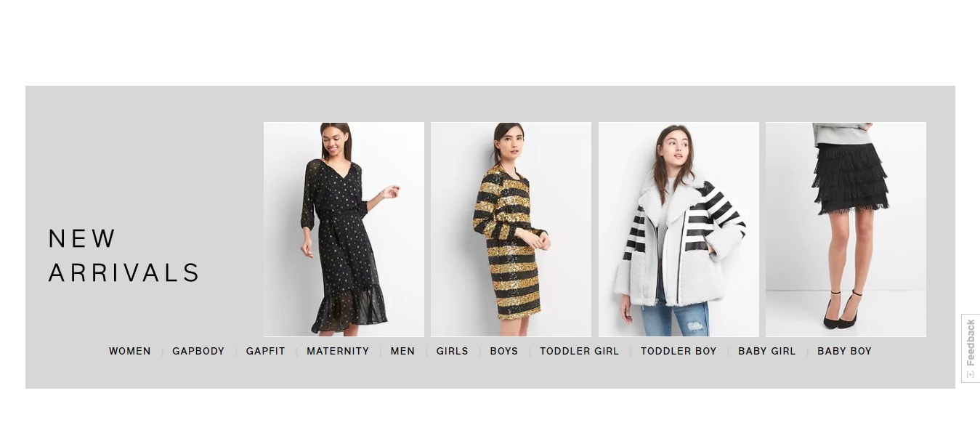Open the black fringe skirt image
The width and height of the screenshot is (980, 433).
point(846,230)
